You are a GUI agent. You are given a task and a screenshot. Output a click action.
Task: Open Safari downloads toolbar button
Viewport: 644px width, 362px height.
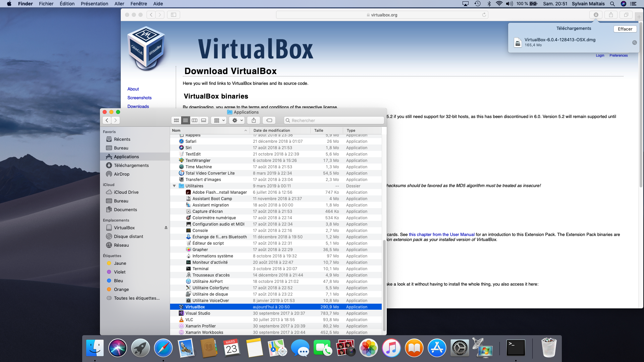tap(596, 15)
